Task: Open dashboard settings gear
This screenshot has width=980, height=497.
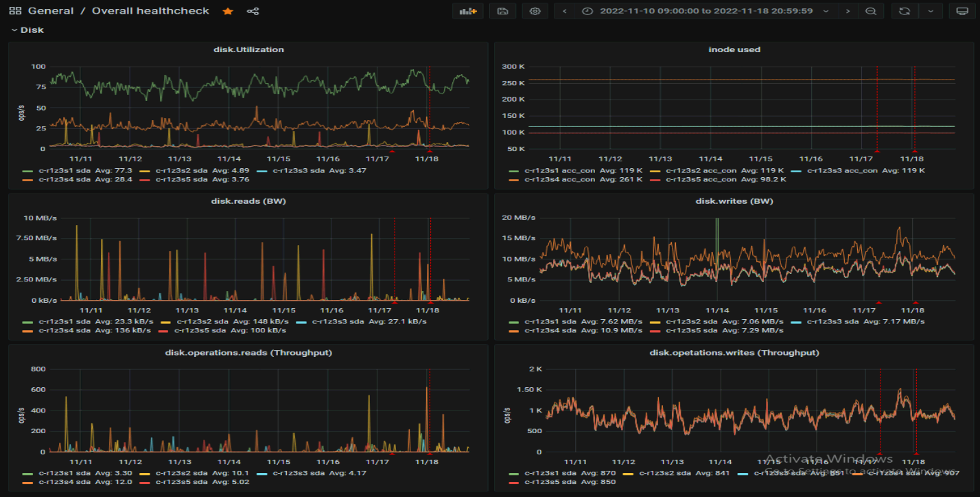Action: (x=535, y=11)
